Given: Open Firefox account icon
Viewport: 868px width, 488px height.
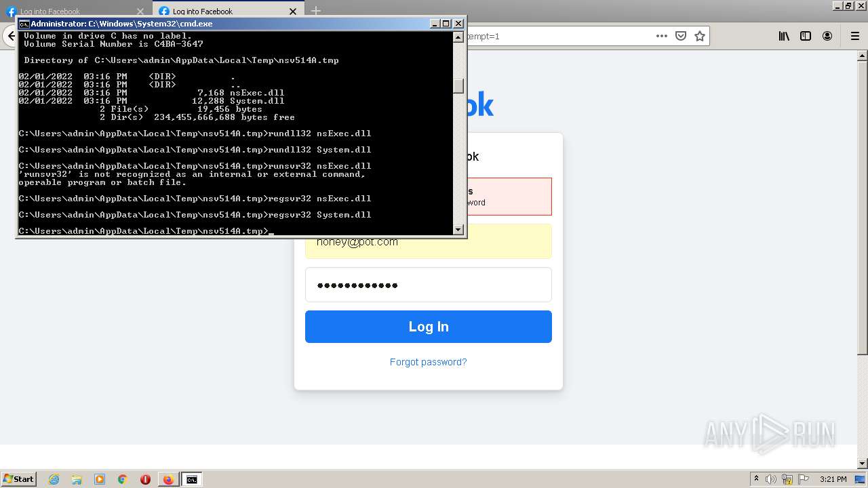Looking at the screenshot, I should (x=827, y=36).
